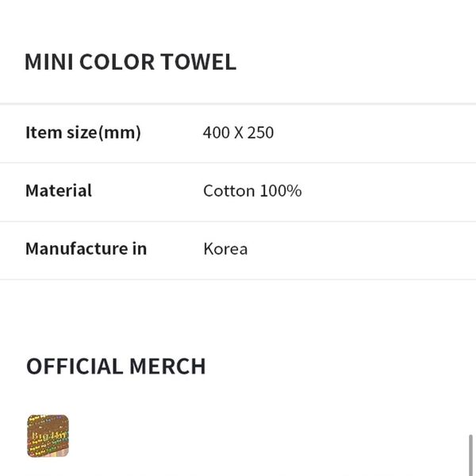
Task: Click the Korea value text
Action: pos(225,248)
